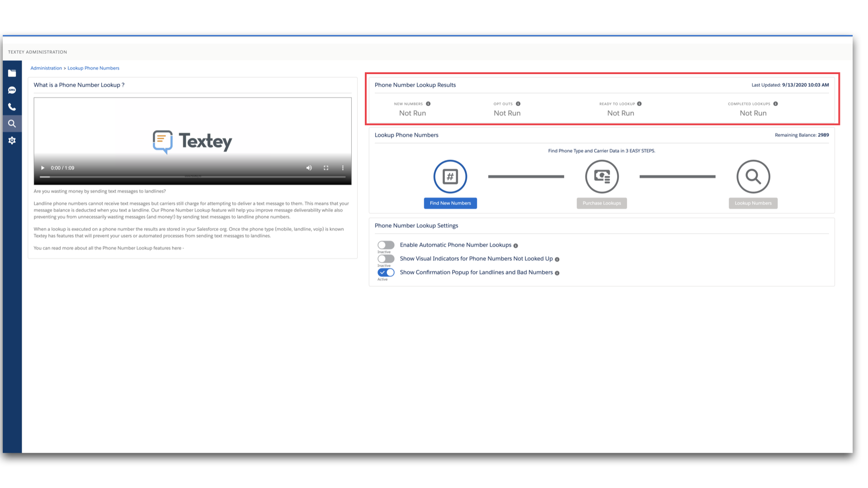
Task: Click the Textey logo video thumbnail
Action: 193,141
